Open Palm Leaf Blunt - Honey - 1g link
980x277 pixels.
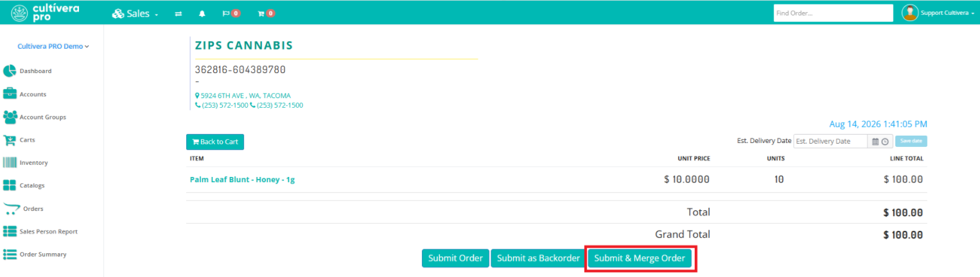(242, 180)
